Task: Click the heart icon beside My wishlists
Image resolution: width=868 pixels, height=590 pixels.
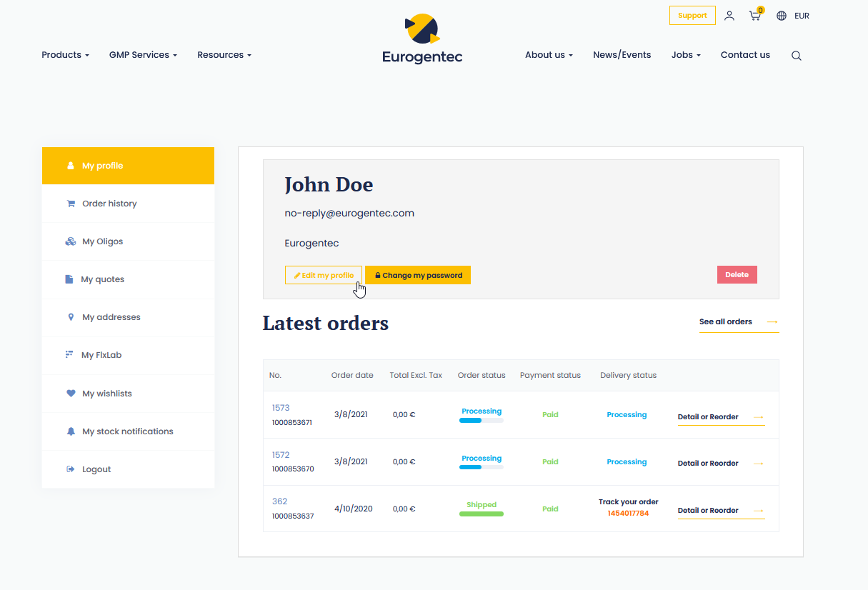Action: (71, 394)
